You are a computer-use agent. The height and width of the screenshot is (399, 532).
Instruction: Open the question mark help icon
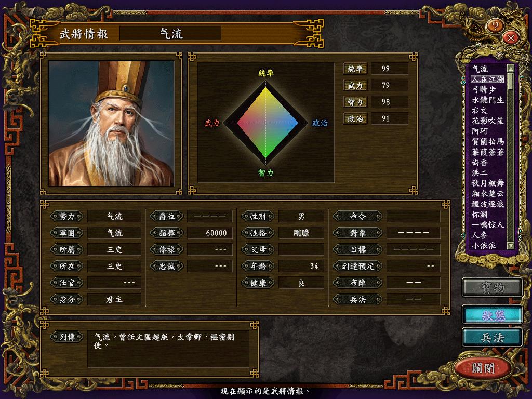pyautogui.click(x=495, y=26)
